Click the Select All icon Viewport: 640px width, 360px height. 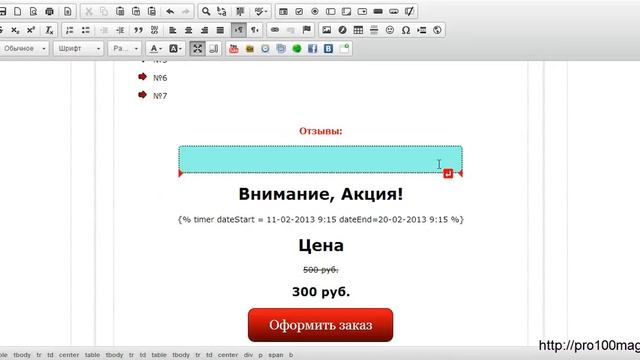point(240,11)
